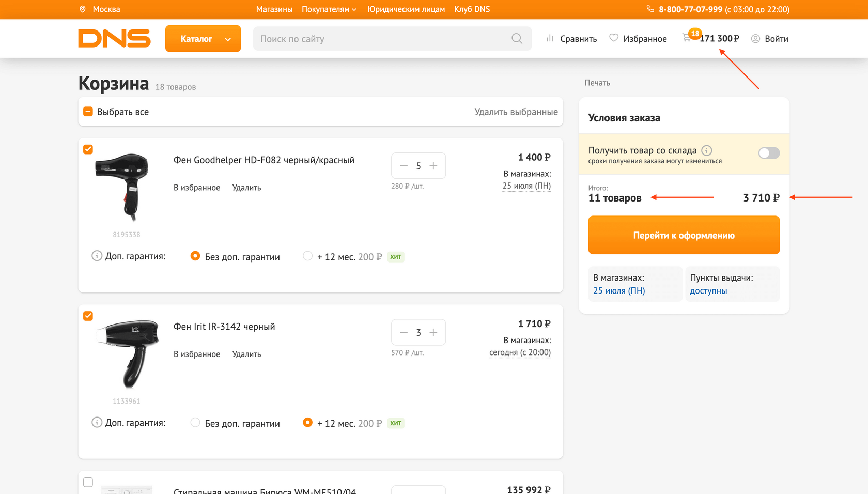Open the Каталог dropdown
The image size is (868, 494).
point(203,39)
